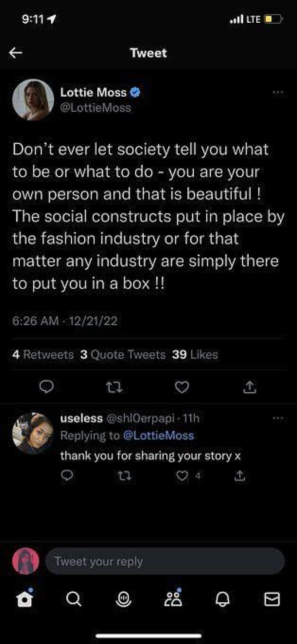This screenshot has width=297, height=644.
Task: Open the Spaces tab
Action: tap(123, 598)
